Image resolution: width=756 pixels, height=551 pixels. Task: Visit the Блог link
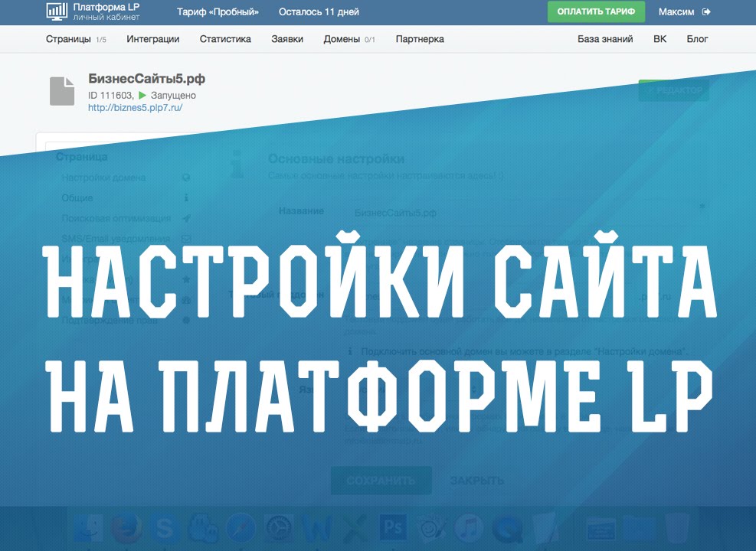(x=697, y=39)
